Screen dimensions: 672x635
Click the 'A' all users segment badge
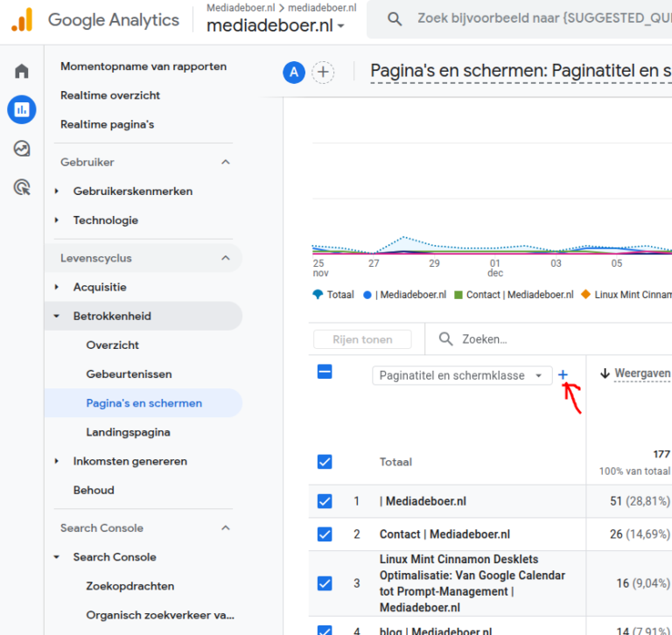click(x=293, y=73)
